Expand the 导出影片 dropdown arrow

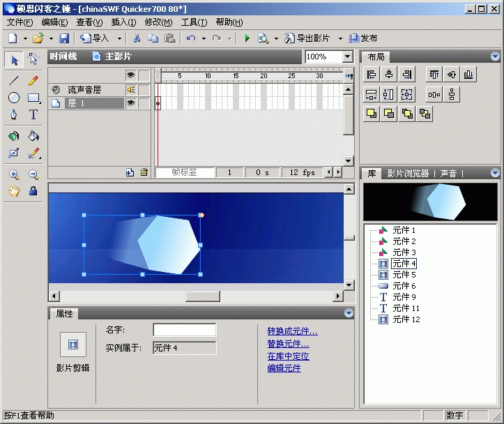(x=340, y=38)
